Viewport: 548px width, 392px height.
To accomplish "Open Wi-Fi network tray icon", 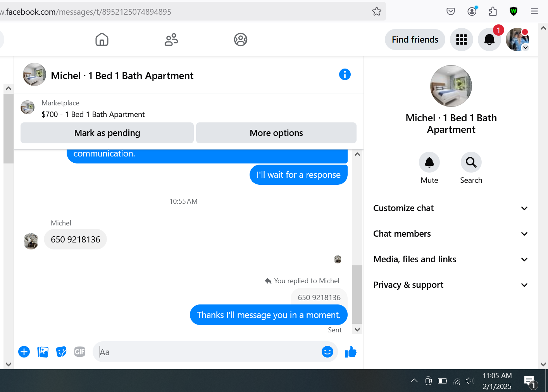I will pos(457,381).
